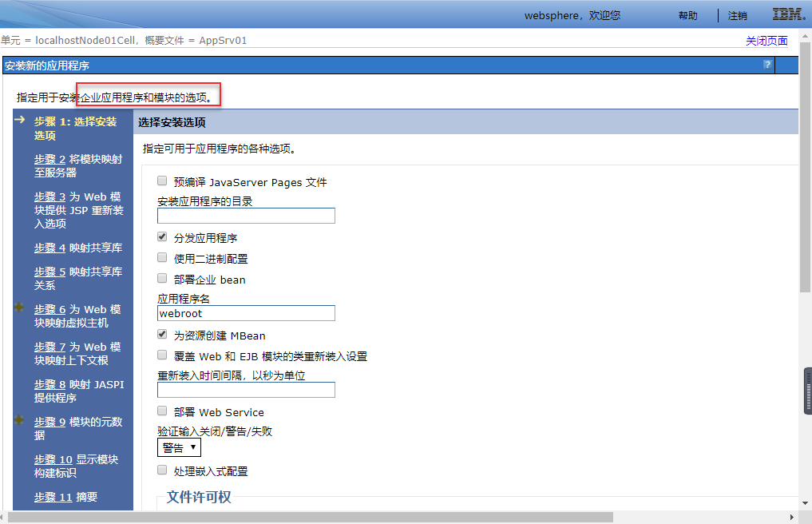This screenshot has height=524, width=812.
Task: Click the 安装应用程序的目录 input field
Action: 246,216
